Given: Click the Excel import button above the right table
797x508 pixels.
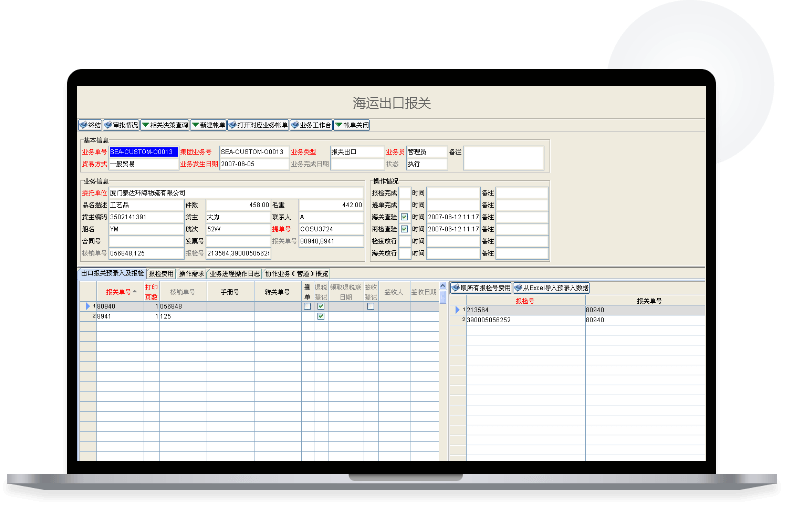Looking at the screenshot, I should (551, 288).
